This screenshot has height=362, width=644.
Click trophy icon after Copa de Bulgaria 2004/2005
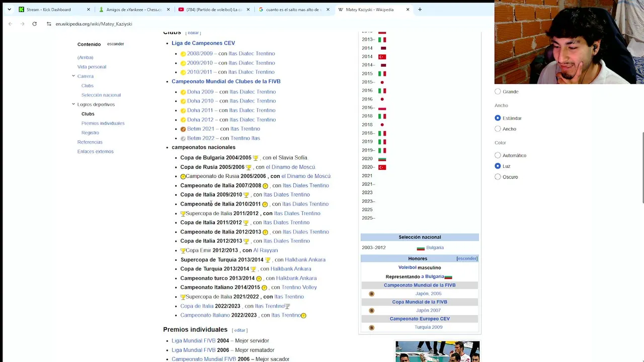(x=256, y=158)
